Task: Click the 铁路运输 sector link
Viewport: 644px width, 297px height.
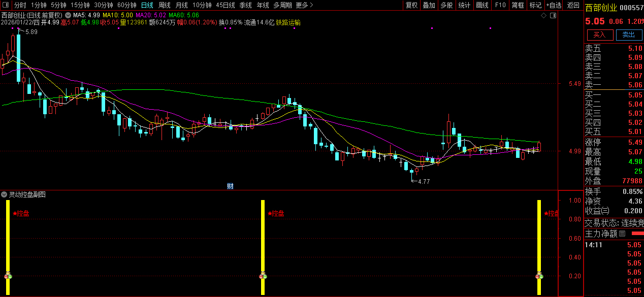Action: tap(288, 23)
